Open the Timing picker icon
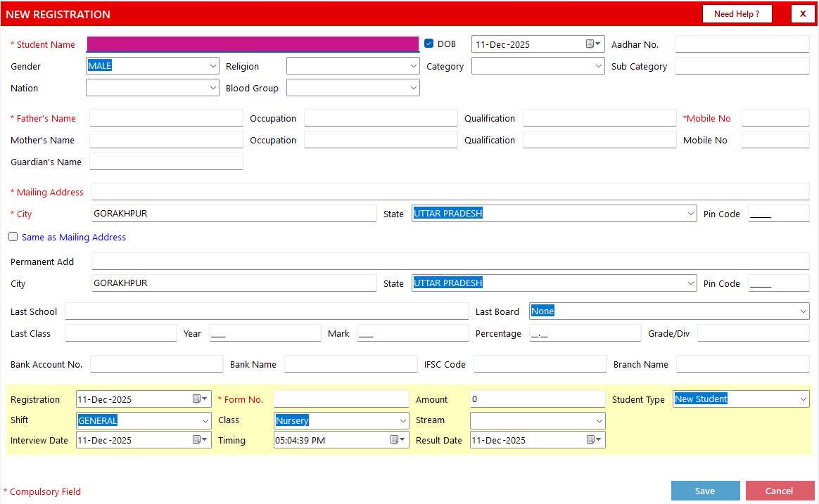Image resolution: width=819 pixels, height=504 pixels. click(398, 440)
